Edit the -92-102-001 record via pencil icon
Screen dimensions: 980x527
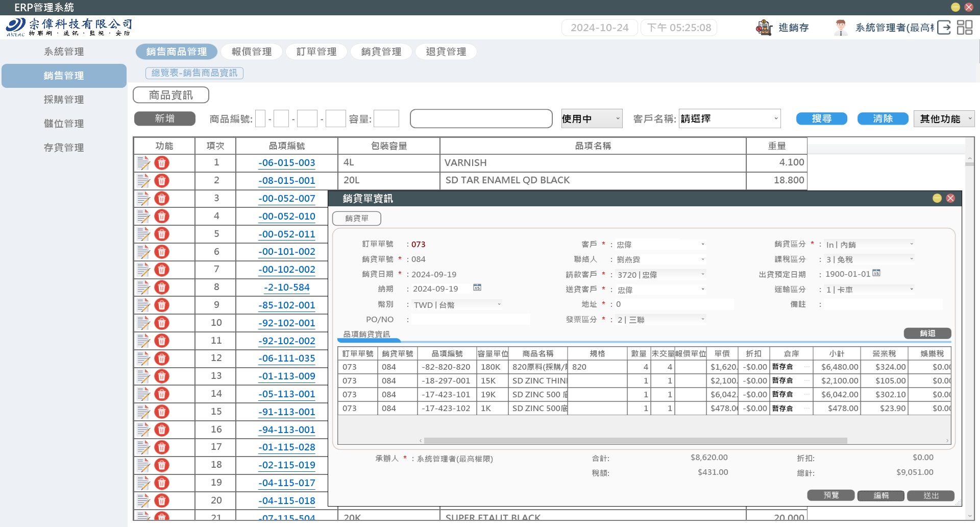coord(144,323)
